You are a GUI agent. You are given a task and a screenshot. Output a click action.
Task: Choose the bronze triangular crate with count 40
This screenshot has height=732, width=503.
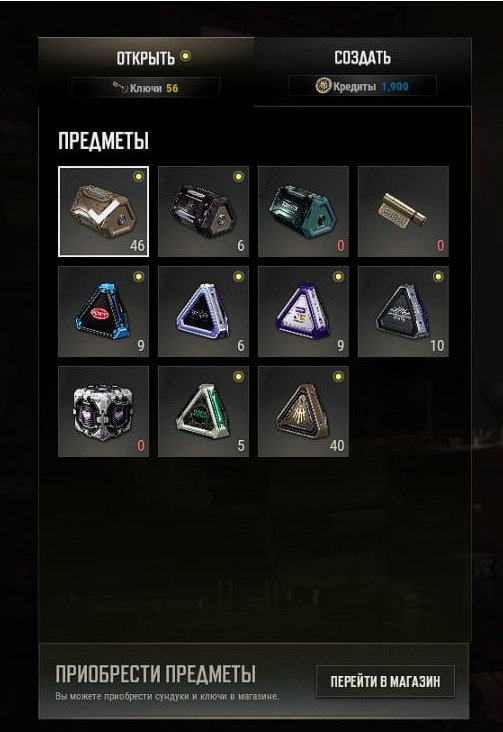303,411
